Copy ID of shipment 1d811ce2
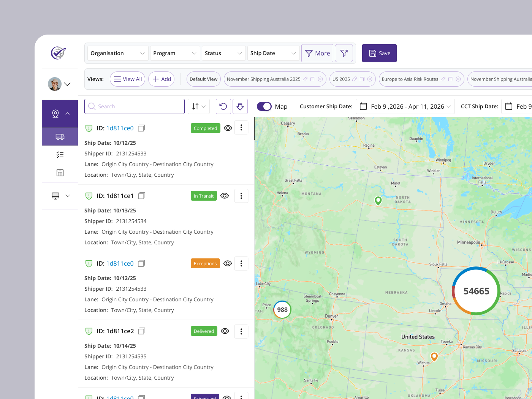 (x=142, y=331)
